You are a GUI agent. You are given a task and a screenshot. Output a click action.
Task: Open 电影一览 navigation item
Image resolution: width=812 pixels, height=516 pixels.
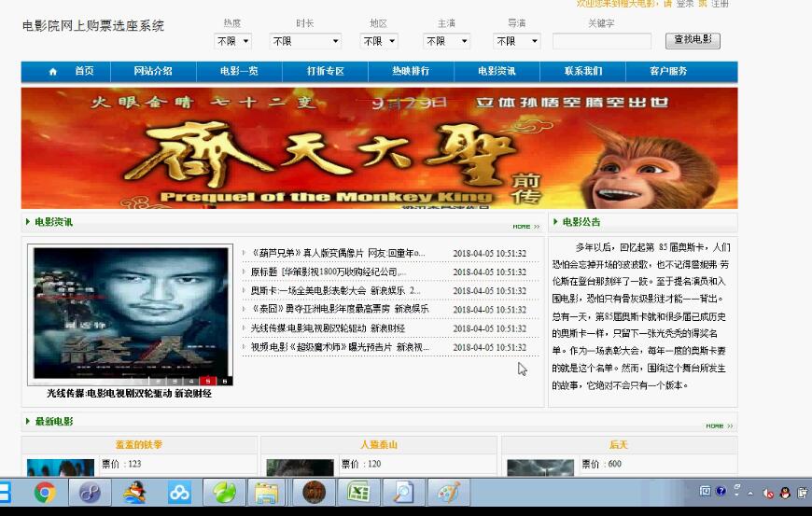tap(239, 72)
